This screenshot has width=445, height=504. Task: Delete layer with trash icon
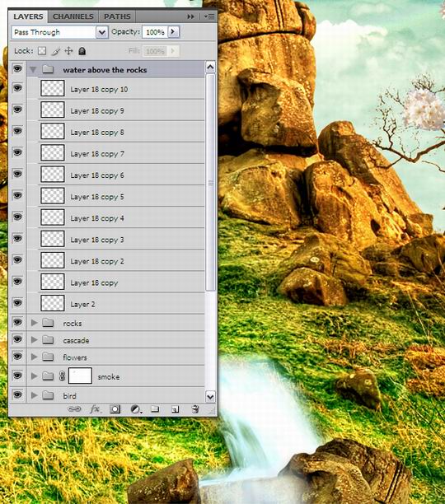point(195,408)
